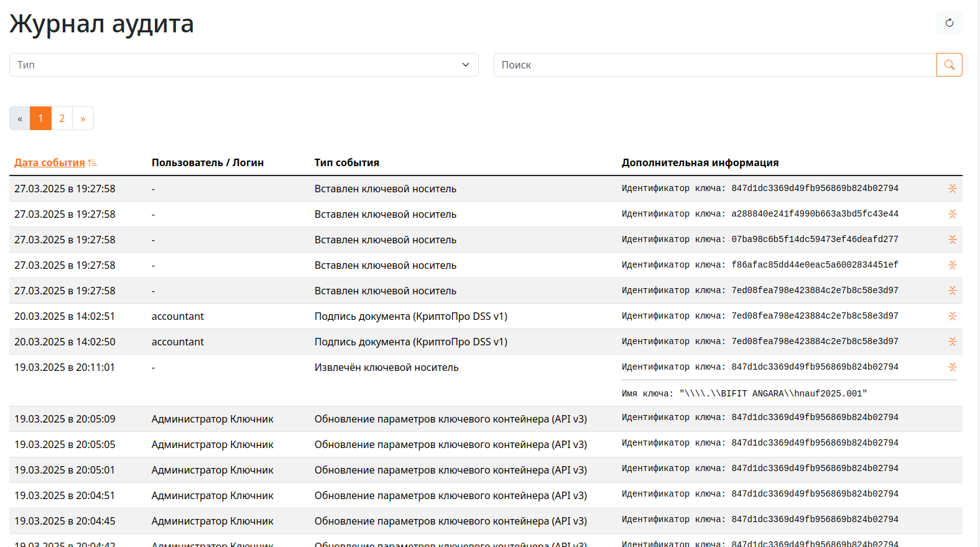980x547 pixels.
Task: Click the sort icon beside Дата события
Action: click(x=93, y=163)
